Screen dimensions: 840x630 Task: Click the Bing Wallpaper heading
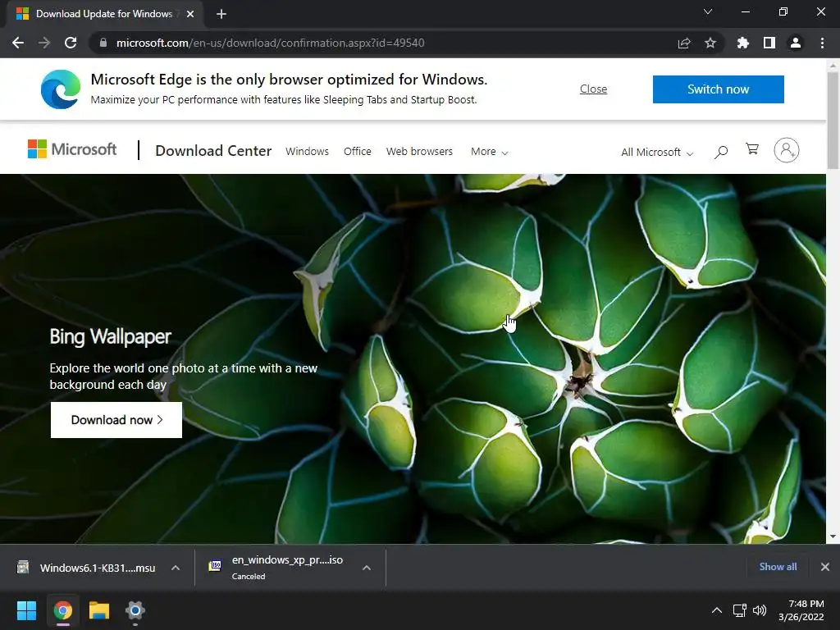click(x=111, y=337)
